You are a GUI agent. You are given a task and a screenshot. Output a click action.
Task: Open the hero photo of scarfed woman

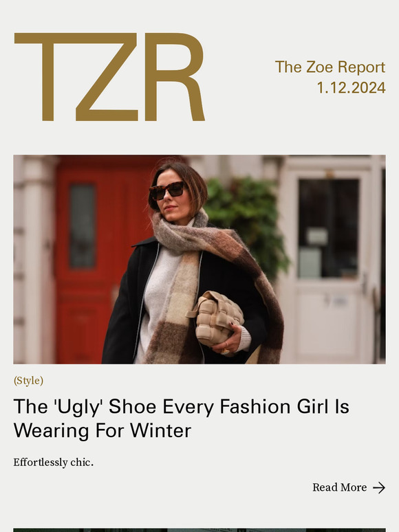[199, 260]
